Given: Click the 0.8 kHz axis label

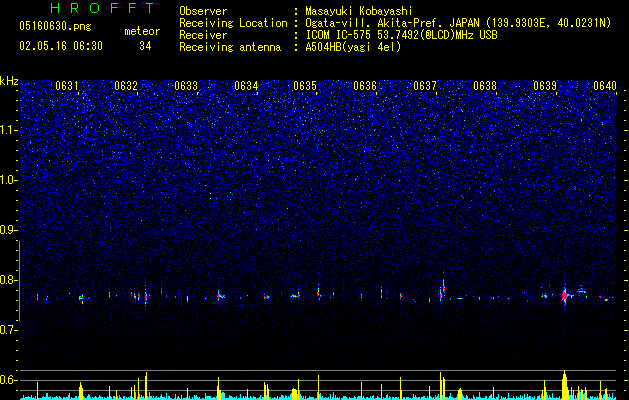Looking at the screenshot, I should point(9,280).
